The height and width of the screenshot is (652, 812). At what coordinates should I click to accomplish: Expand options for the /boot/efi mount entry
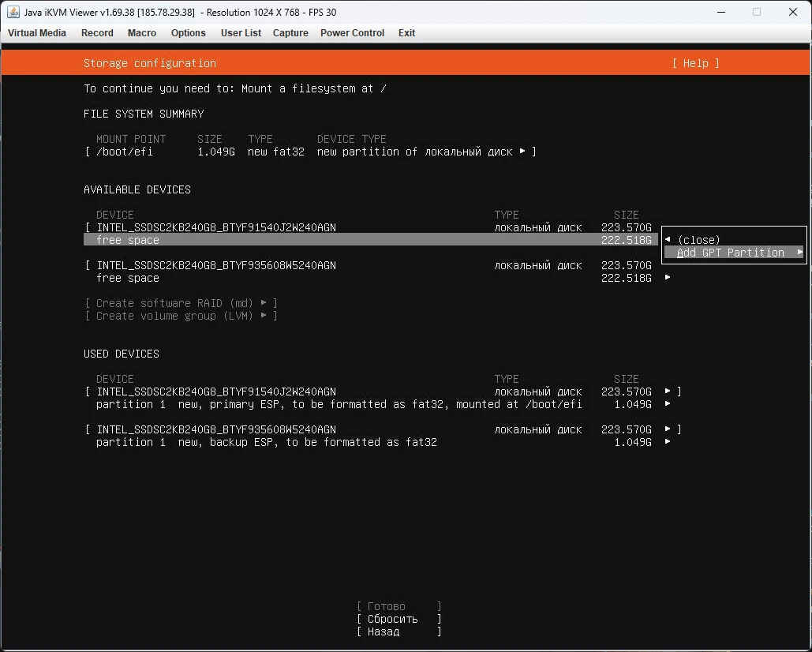click(x=522, y=152)
